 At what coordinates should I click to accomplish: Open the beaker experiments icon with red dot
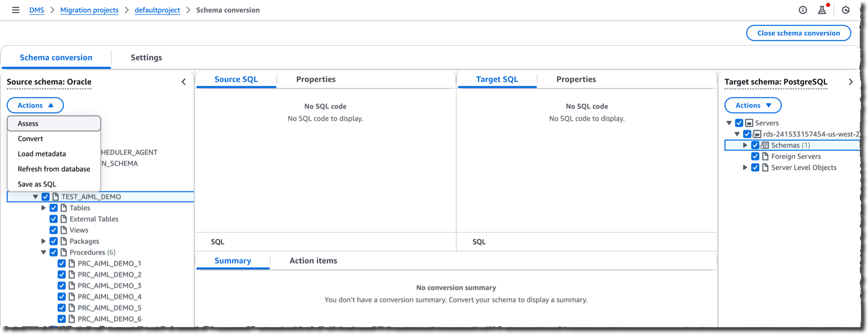(x=822, y=10)
